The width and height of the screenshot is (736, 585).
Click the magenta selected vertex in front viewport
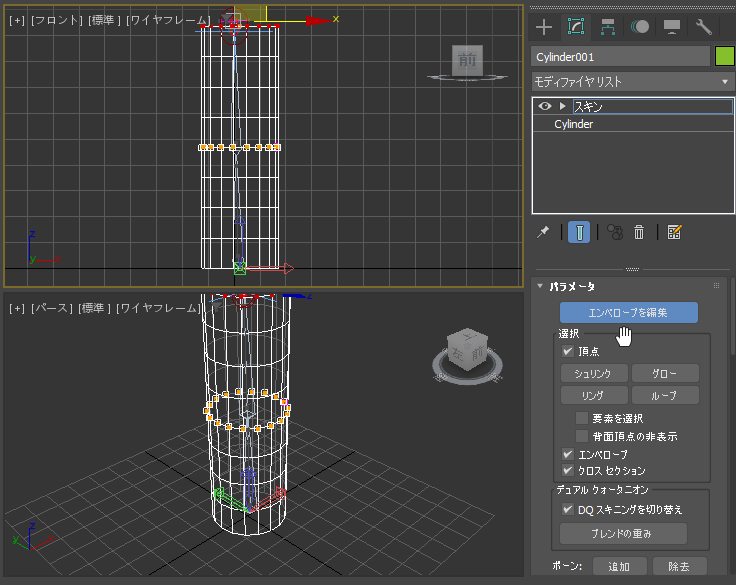(277, 147)
